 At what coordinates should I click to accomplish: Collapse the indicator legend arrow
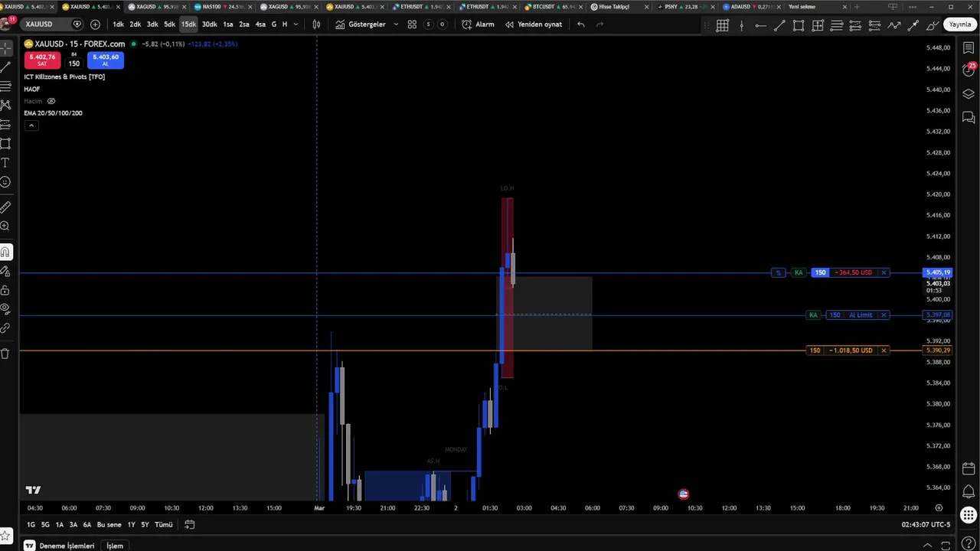(31, 125)
